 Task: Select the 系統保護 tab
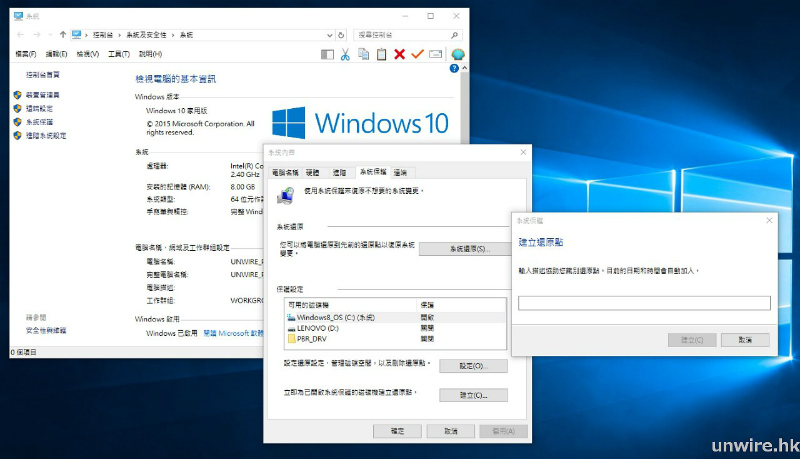click(x=373, y=172)
